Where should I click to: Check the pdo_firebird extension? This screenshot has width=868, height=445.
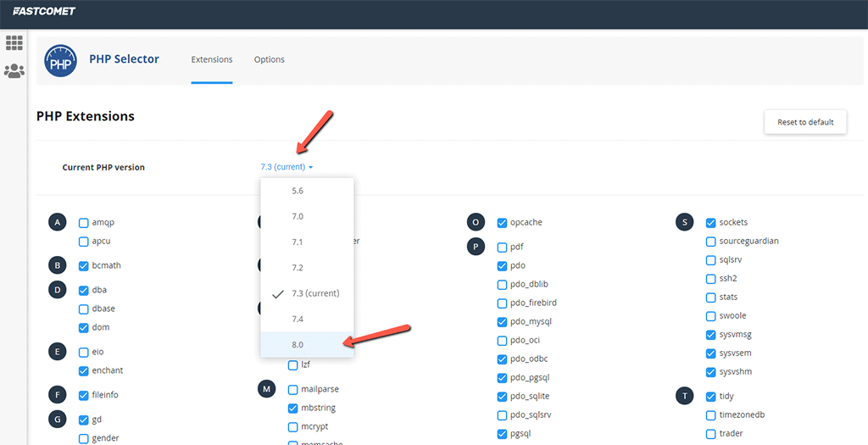coord(502,303)
